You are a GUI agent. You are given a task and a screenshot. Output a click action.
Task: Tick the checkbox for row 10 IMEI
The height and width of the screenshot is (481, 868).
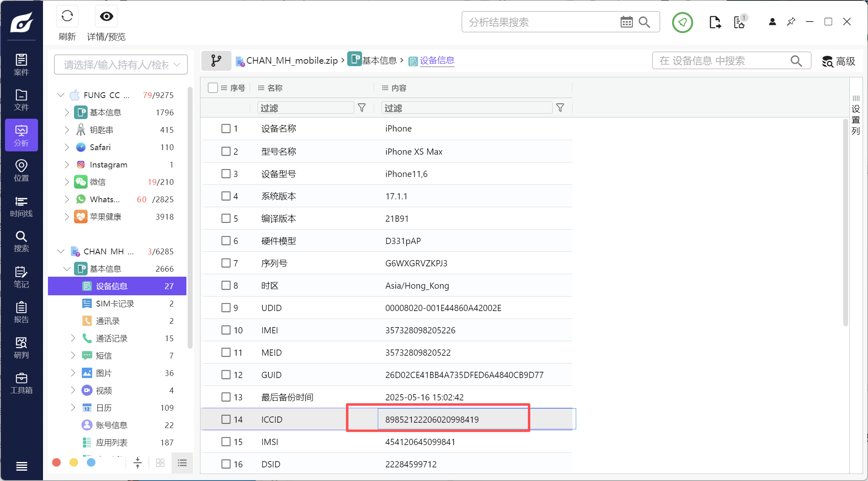(226, 330)
